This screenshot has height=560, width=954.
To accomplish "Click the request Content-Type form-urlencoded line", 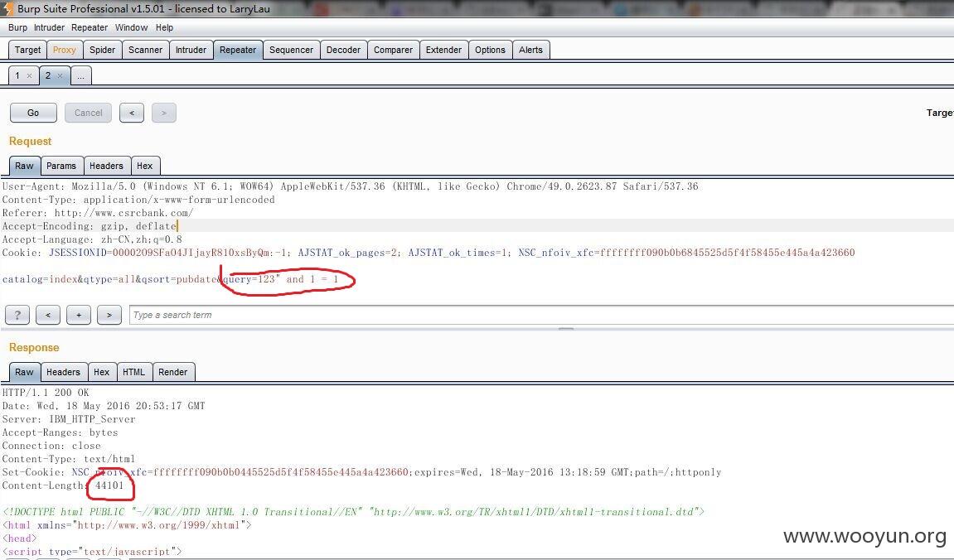I will point(138,200).
